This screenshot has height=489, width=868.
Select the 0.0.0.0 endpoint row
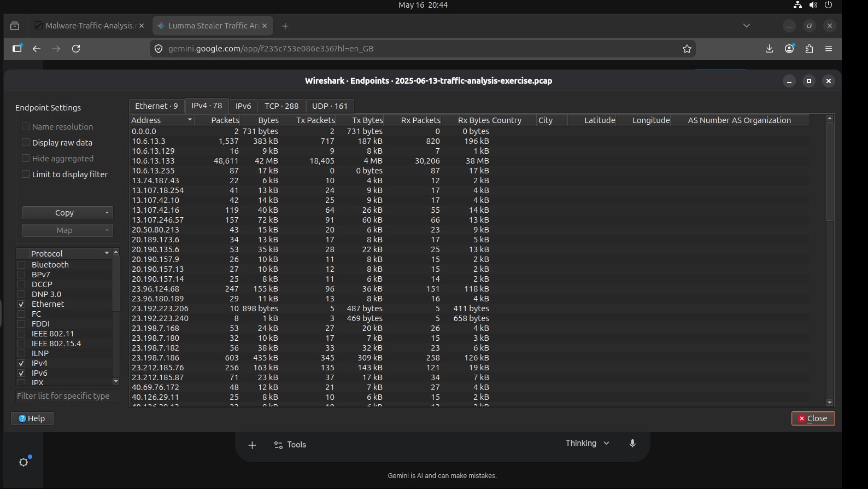(469, 131)
